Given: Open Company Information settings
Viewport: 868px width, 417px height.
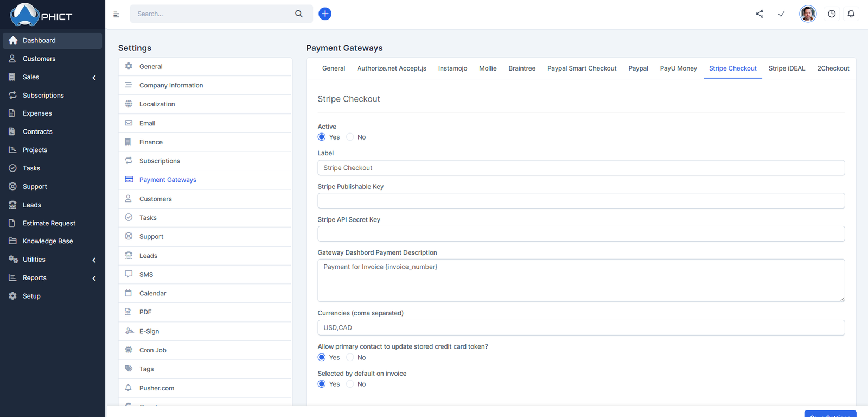Looking at the screenshot, I should (205, 85).
